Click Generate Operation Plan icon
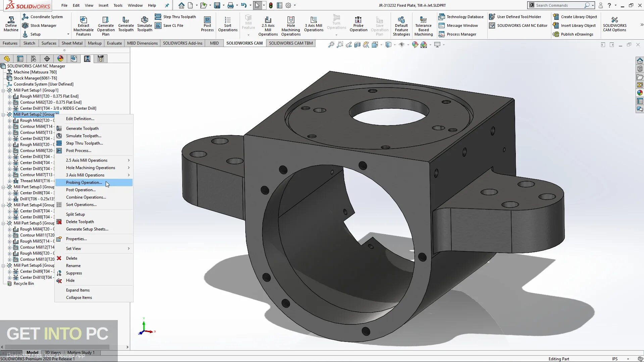 tap(106, 25)
